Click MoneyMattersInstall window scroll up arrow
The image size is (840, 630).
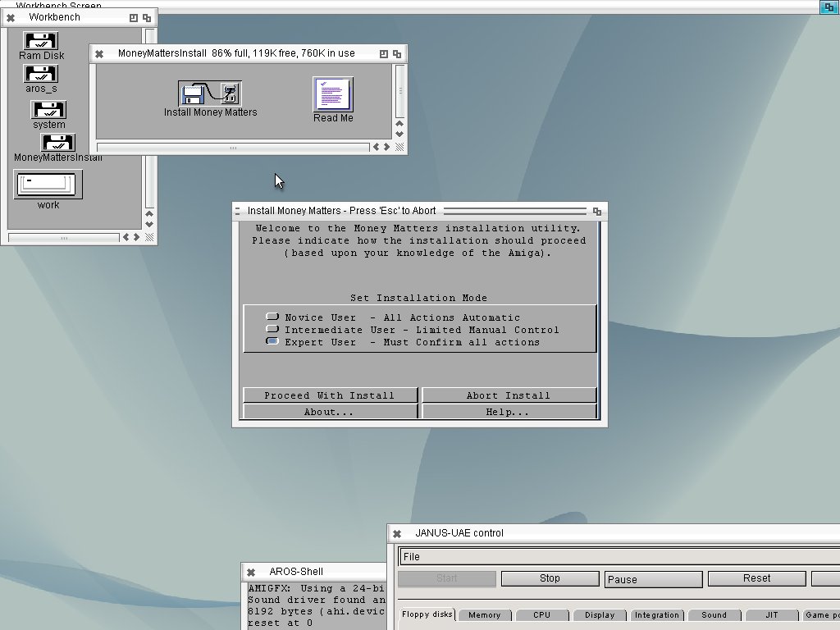(399, 124)
